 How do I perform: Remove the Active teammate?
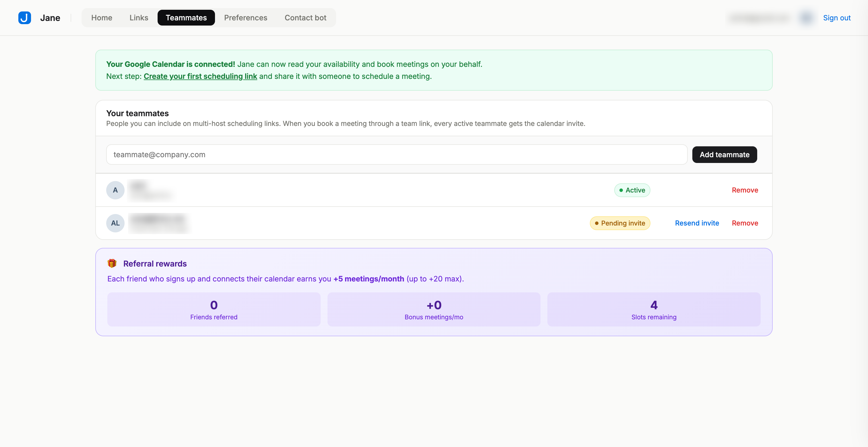pos(745,190)
